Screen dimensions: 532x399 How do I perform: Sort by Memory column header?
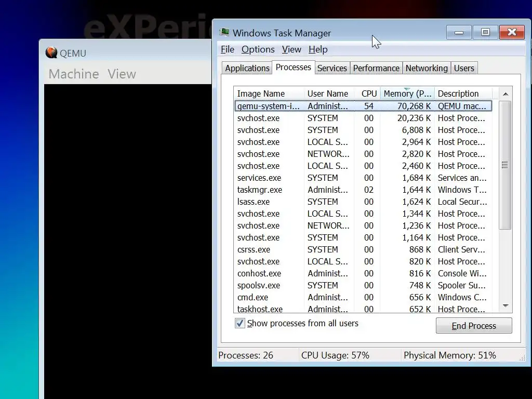click(407, 94)
